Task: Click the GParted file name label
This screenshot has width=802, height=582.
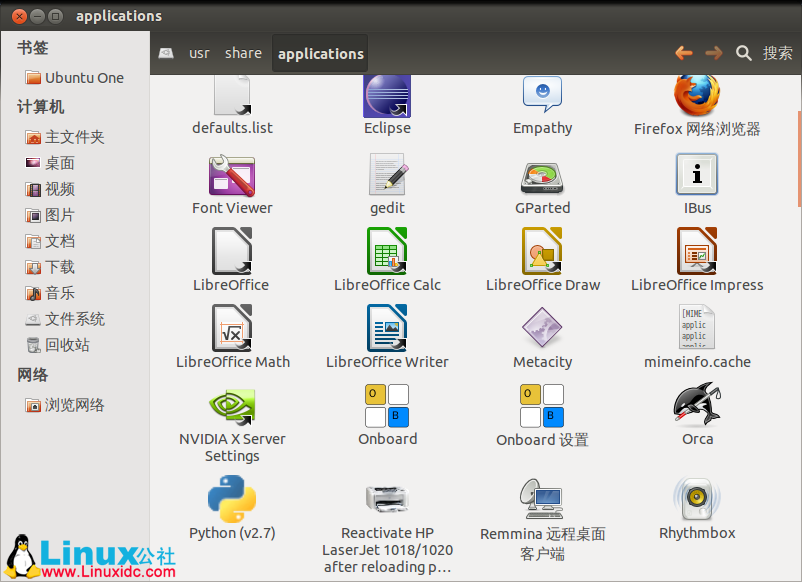Action: point(542,208)
